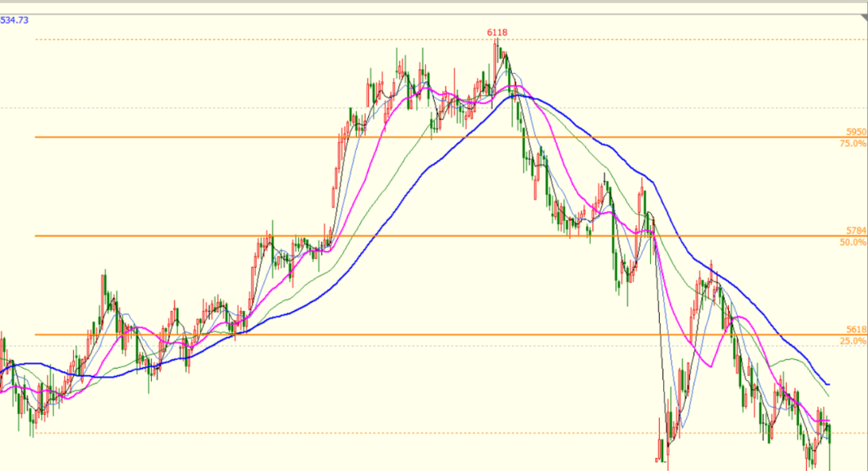Click the blue 534.73 value label
This screenshot has height=471, width=868.
[14, 20]
